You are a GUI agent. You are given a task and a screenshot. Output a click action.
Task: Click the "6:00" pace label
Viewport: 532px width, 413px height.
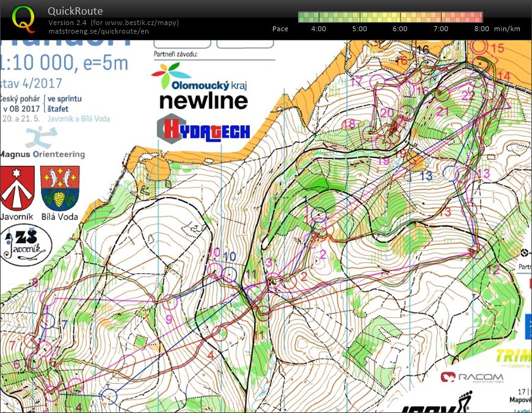coord(400,29)
